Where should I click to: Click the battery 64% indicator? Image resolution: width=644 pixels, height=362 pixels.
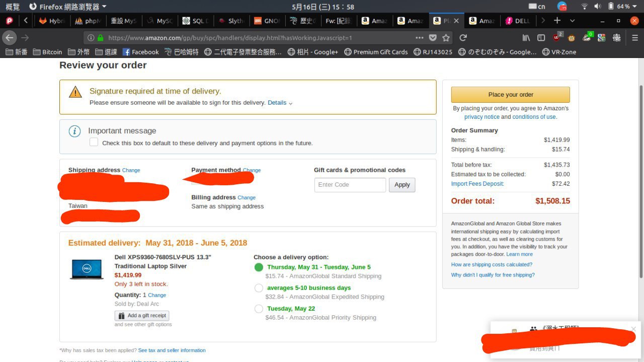pos(619,7)
